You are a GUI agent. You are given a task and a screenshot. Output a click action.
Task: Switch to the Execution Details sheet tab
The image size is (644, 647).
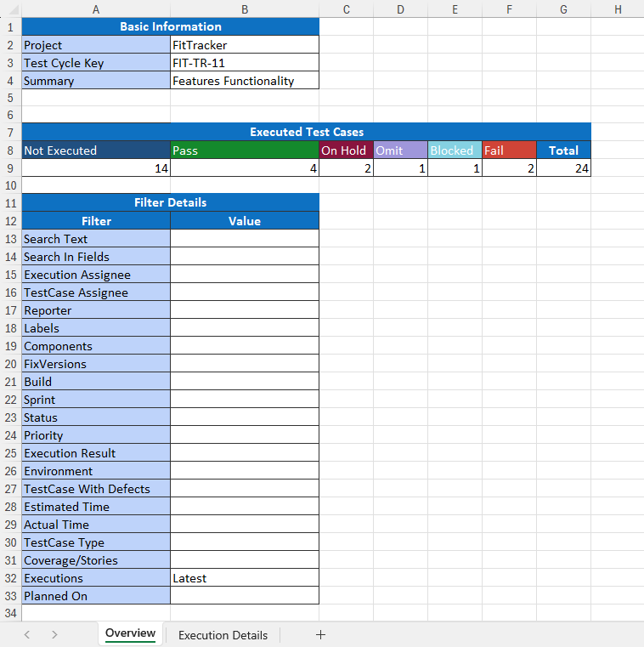click(x=223, y=634)
